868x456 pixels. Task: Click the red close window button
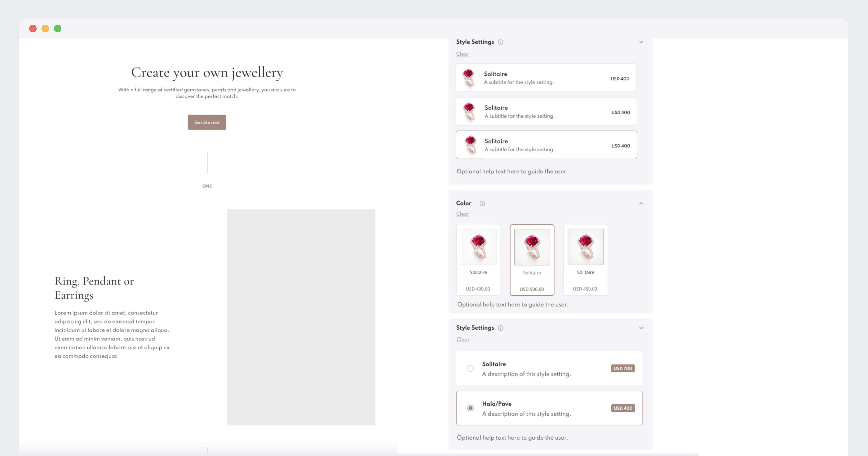pyautogui.click(x=33, y=28)
